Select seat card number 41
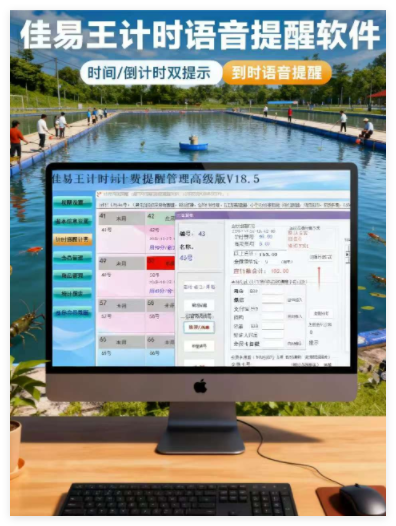 (121, 232)
